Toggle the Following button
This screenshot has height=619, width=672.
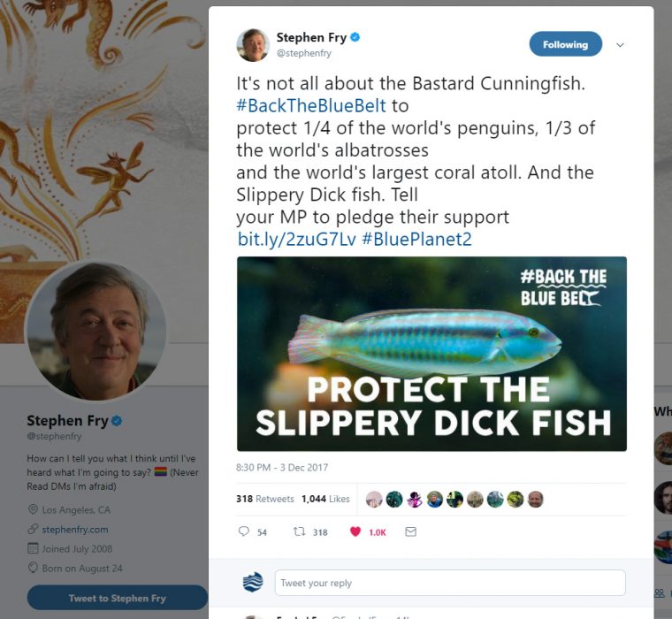(x=566, y=44)
